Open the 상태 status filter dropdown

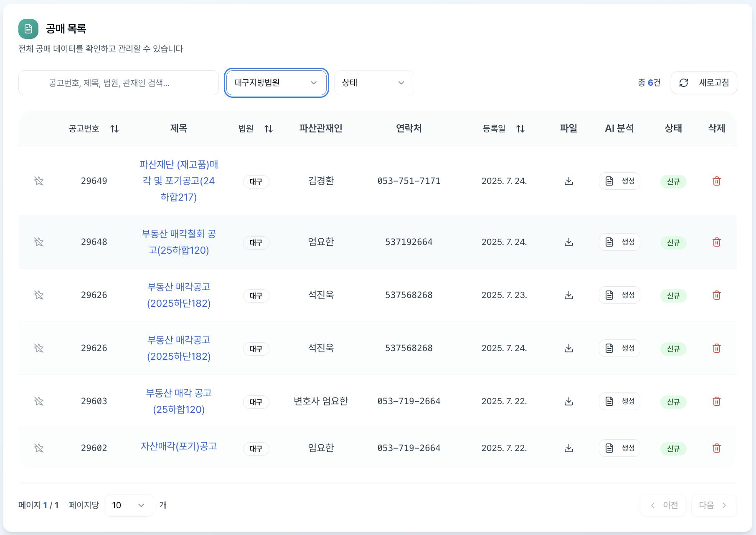coord(374,83)
